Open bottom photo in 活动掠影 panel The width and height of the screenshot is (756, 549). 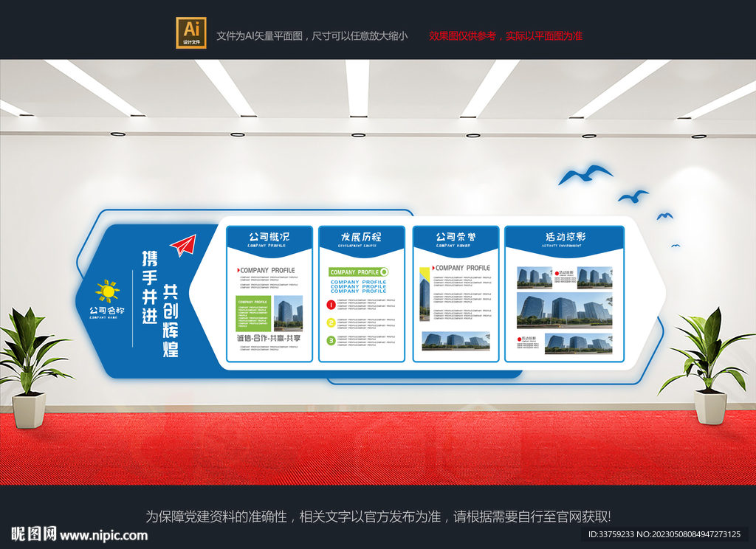click(x=579, y=344)
